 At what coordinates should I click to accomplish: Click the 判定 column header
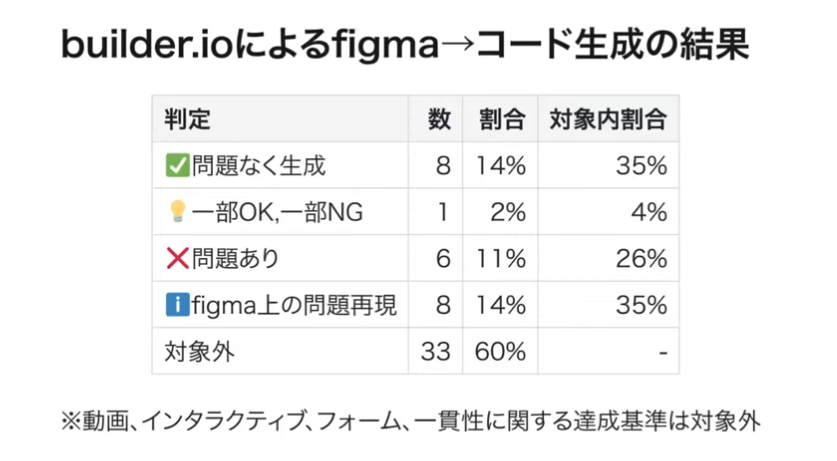(187, 120)
